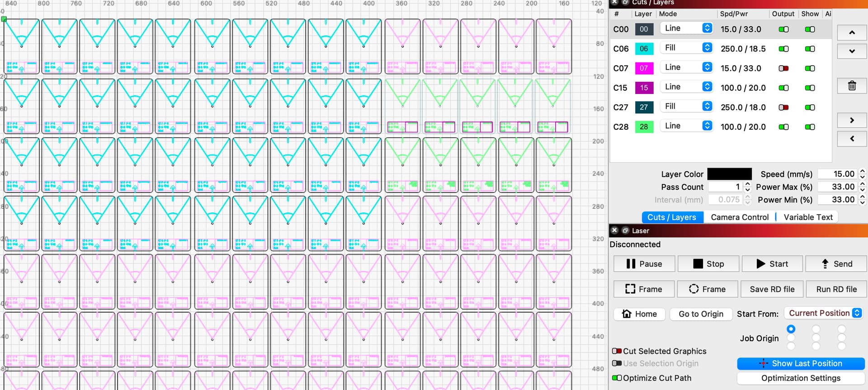Switch to Variable Text tab
868x390 pixels.
(808, 217)
